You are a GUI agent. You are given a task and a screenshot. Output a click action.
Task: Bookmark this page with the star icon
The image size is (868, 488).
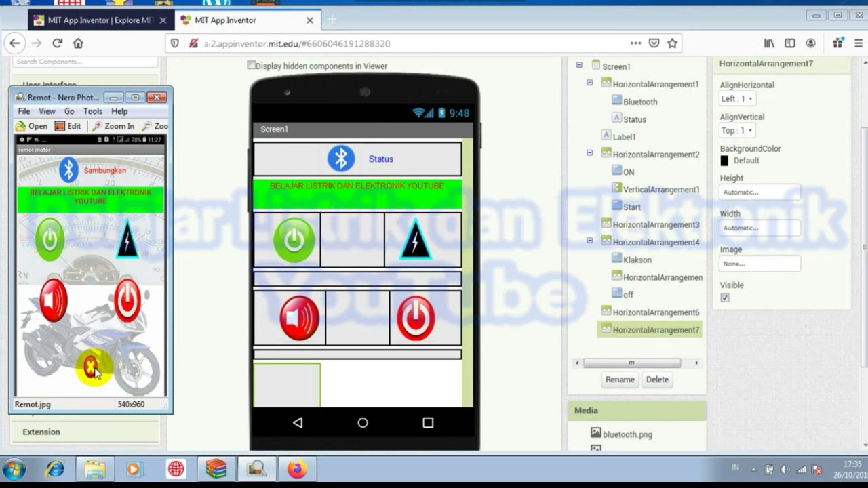[x=672, y=43]
